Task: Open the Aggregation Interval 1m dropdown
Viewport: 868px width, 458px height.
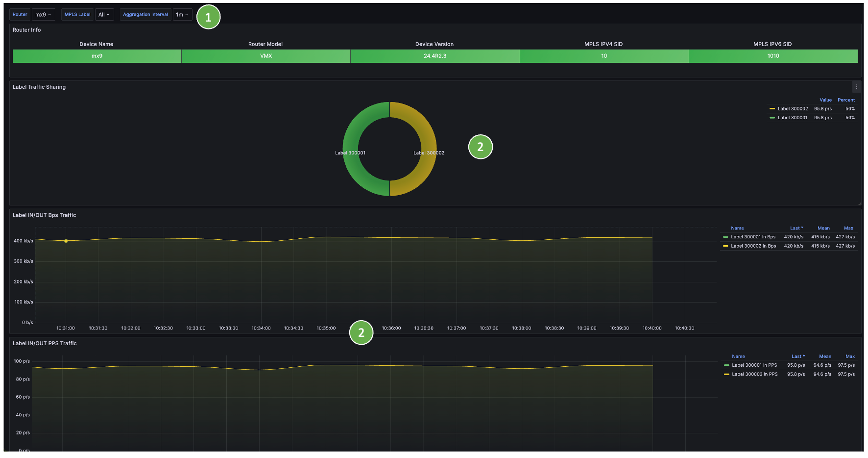Action: coord(182,15)
